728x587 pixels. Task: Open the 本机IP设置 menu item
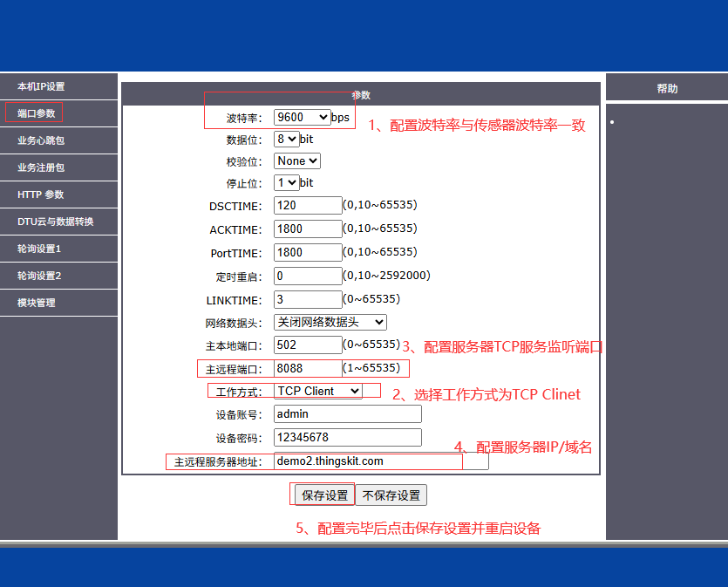pos(41,86)
